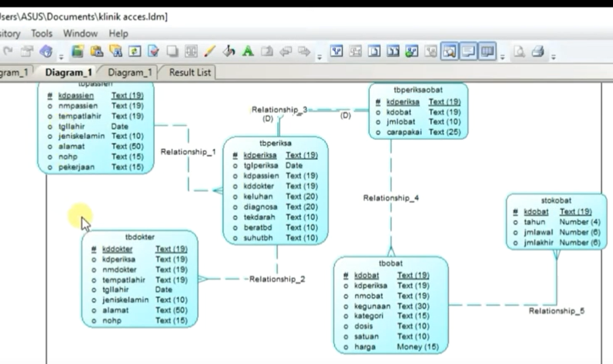Toggle the highlighted browser view button

tap(449, 52)
